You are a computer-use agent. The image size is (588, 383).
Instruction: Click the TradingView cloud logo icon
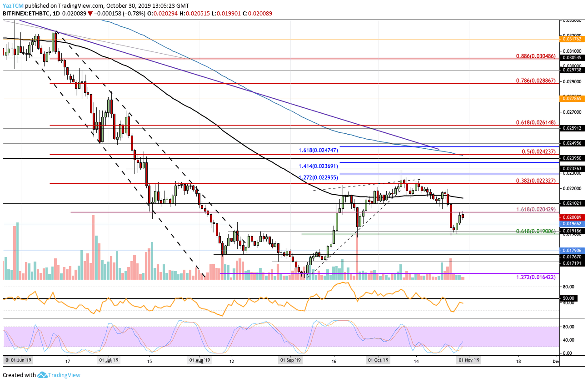(x=43, y=375)
